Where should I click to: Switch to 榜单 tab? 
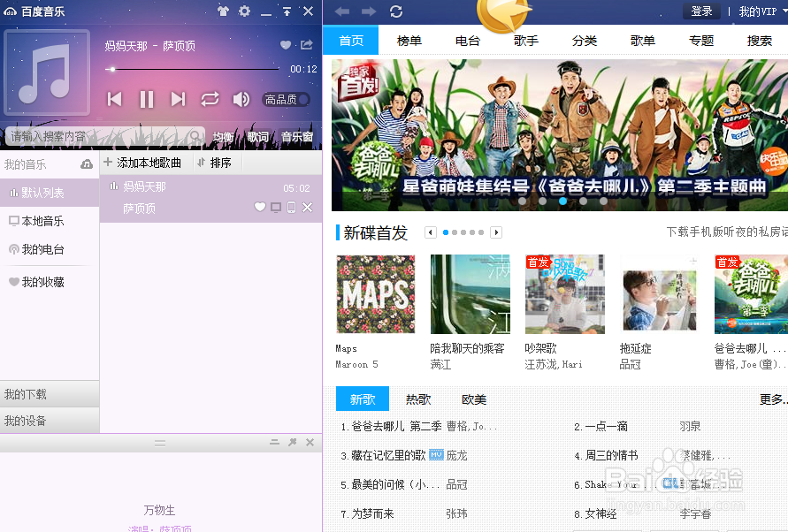click(409, 40)
